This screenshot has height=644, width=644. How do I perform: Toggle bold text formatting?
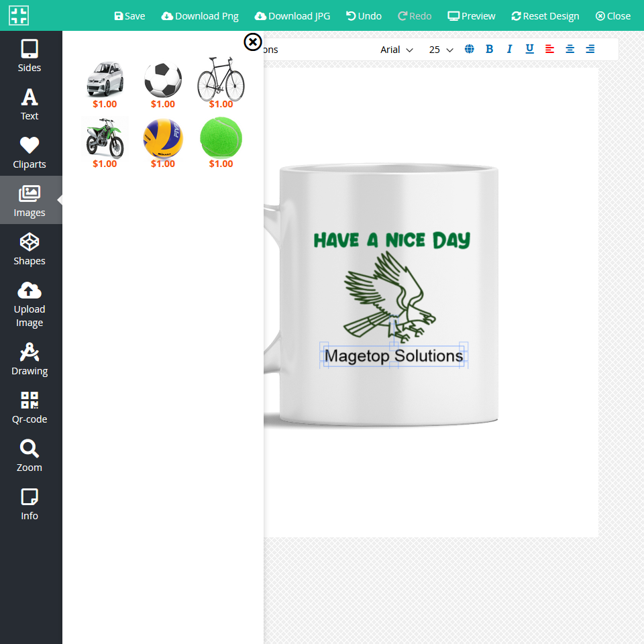point(489,49)
